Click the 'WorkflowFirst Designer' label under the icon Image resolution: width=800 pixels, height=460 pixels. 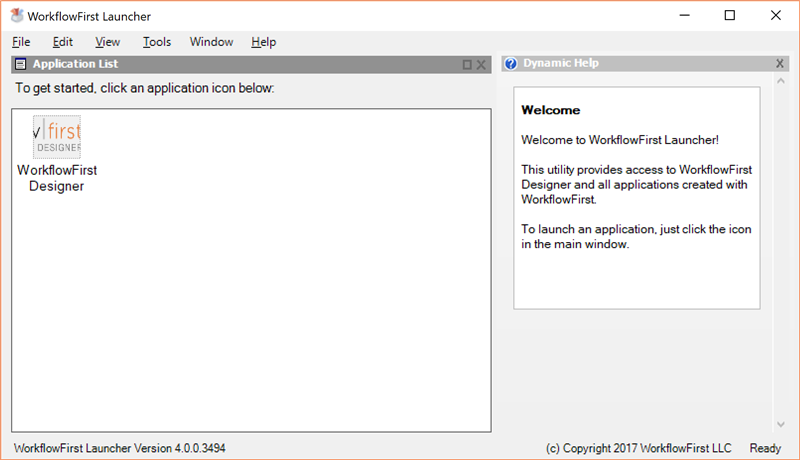pos(57,178)
